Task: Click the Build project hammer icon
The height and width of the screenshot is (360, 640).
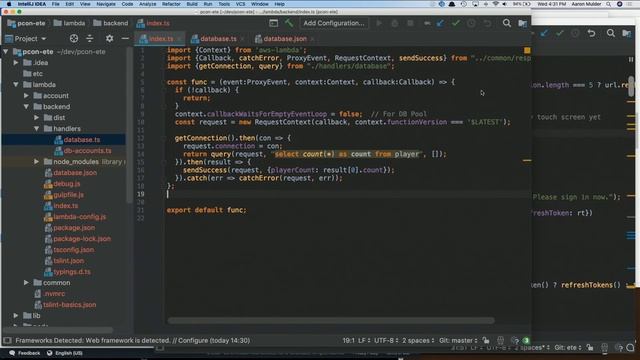Action: pyautogui.click(x=289, y=23)
